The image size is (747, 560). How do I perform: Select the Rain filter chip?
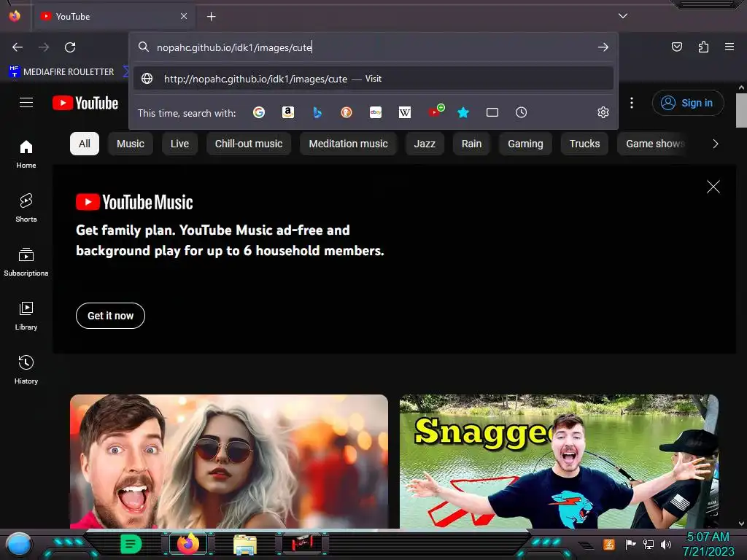pos(472,144)
